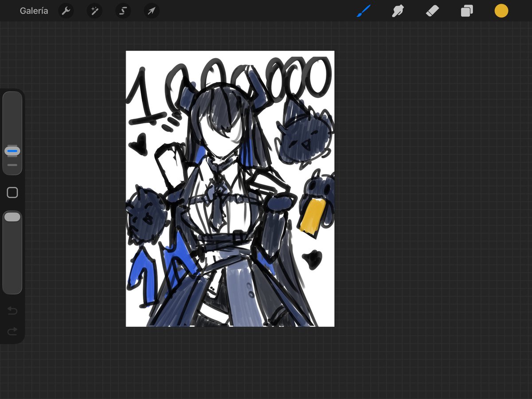Click the brush opacity slider handle
This screenshot has width=532, height=399.
(x=12, y=217)
